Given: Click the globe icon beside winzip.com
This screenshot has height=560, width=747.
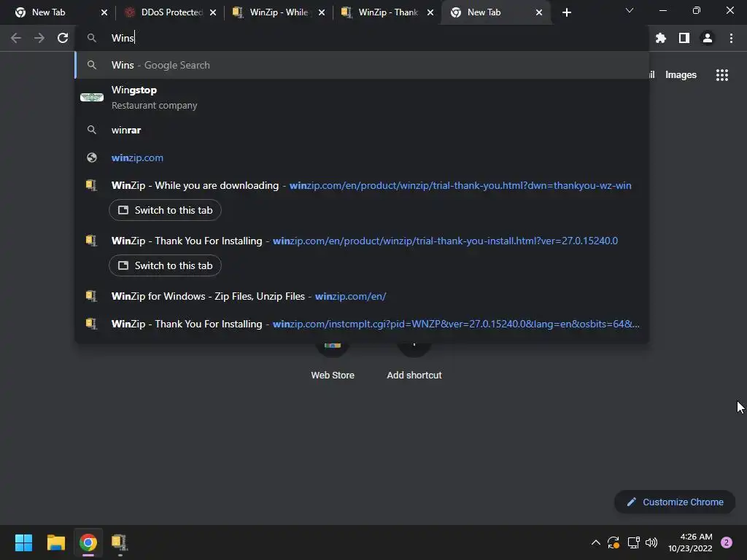Looking at the screenshot, I should [92, 157].
